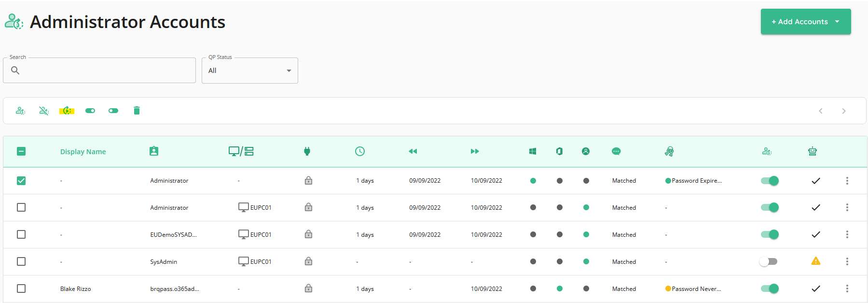This screenshot has height=303, width=868.
Task: Click the trash delete icon in toolbar
Action: 137,111
